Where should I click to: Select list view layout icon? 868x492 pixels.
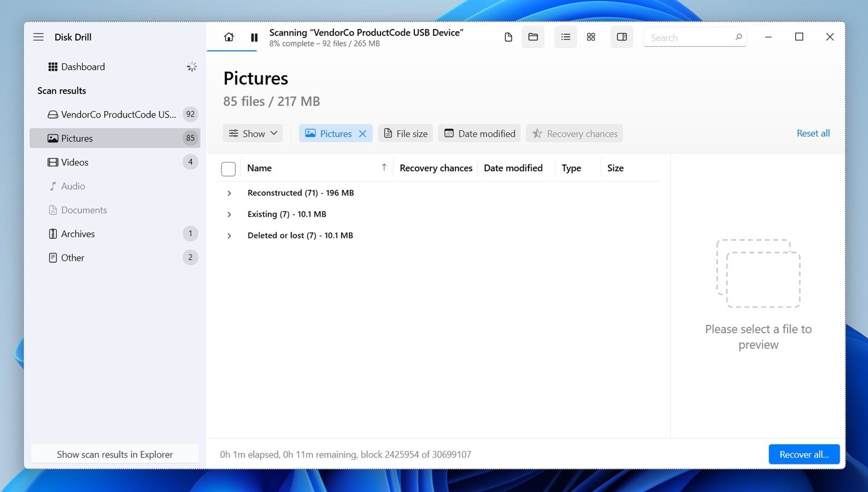click(566, 37)
